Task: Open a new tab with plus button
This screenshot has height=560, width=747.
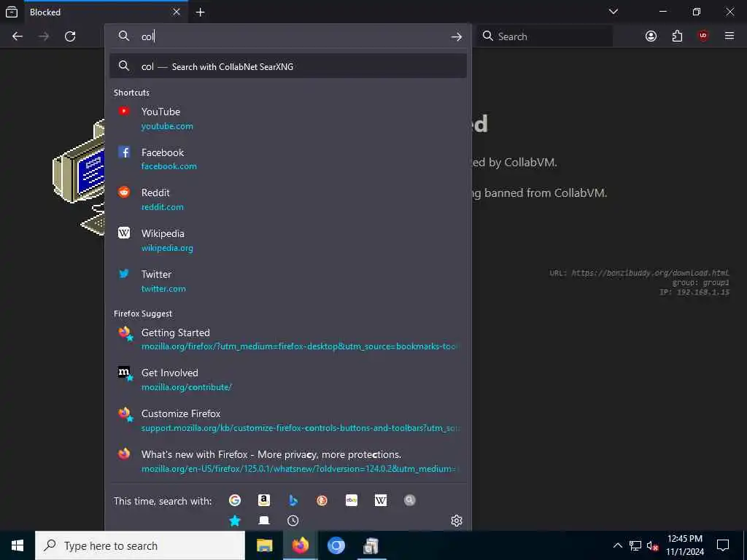Action: [x=200, y=12]
